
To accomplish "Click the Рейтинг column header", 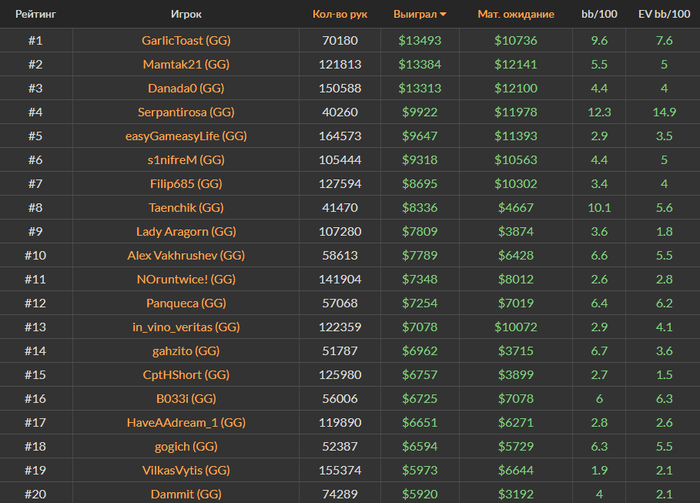I will click(36, 14).
